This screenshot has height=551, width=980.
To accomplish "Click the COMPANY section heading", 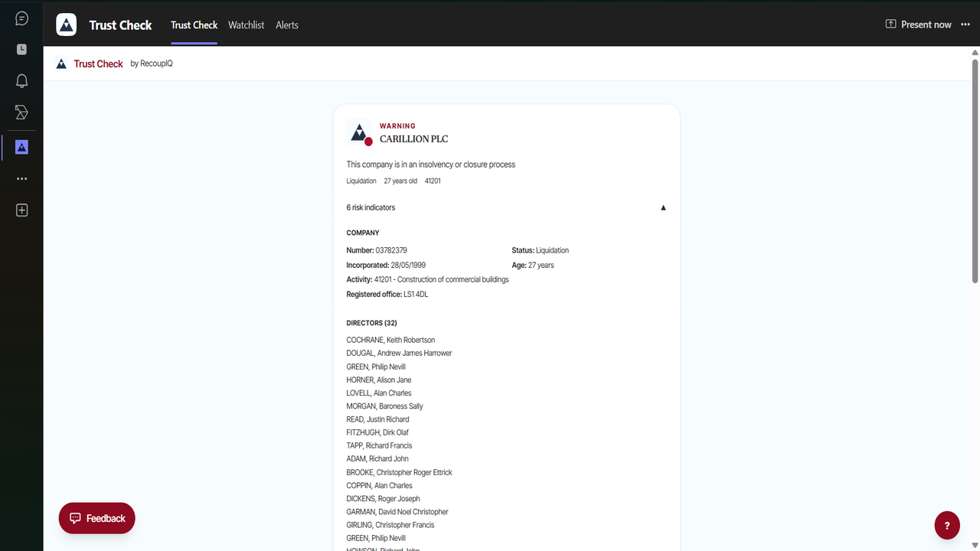I will pos(363,233).
